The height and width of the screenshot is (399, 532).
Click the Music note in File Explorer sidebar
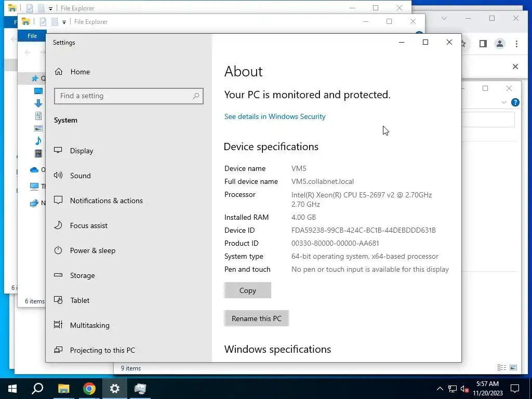38,141
